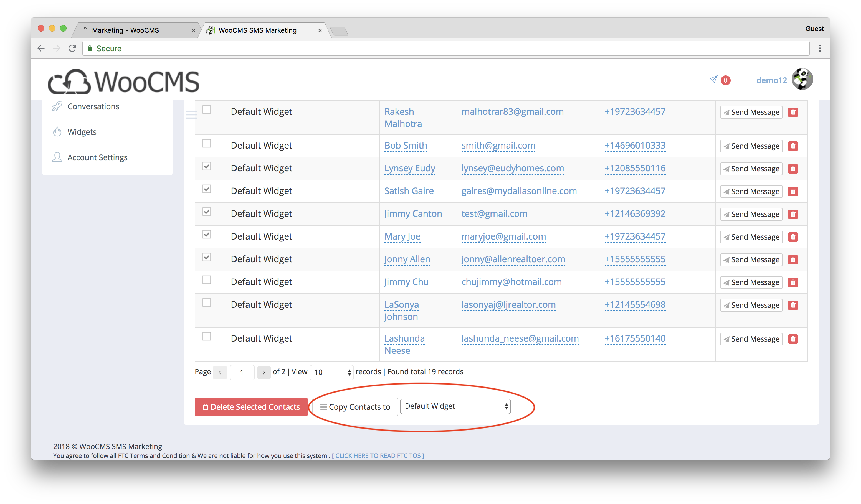Open Account Settings in the sidebar
The width and height of the screenshot is (861, 504).
pyautogui.click(x=97, y=157)
